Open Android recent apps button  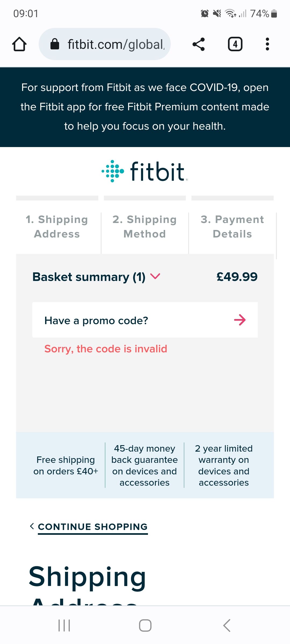(x=64, y=625)
